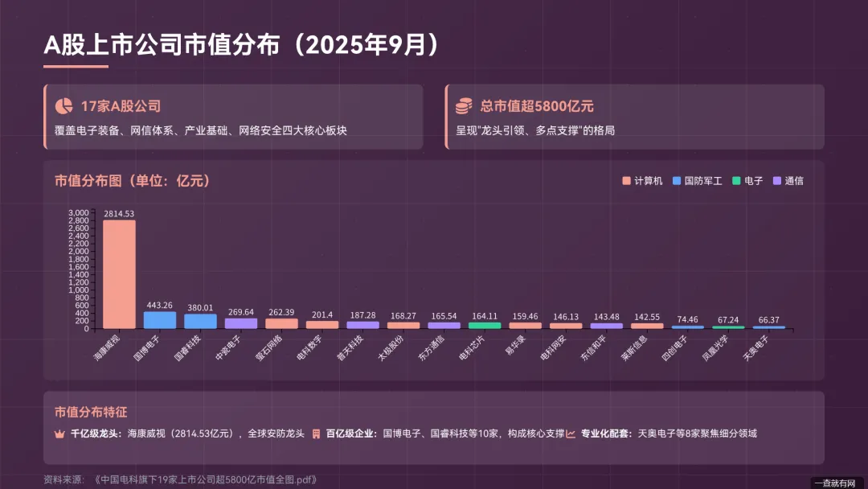The height and width of the screenshot is (489, 868).
Task: Click the 千亿级龙头 label
Action: coord(96,434)
